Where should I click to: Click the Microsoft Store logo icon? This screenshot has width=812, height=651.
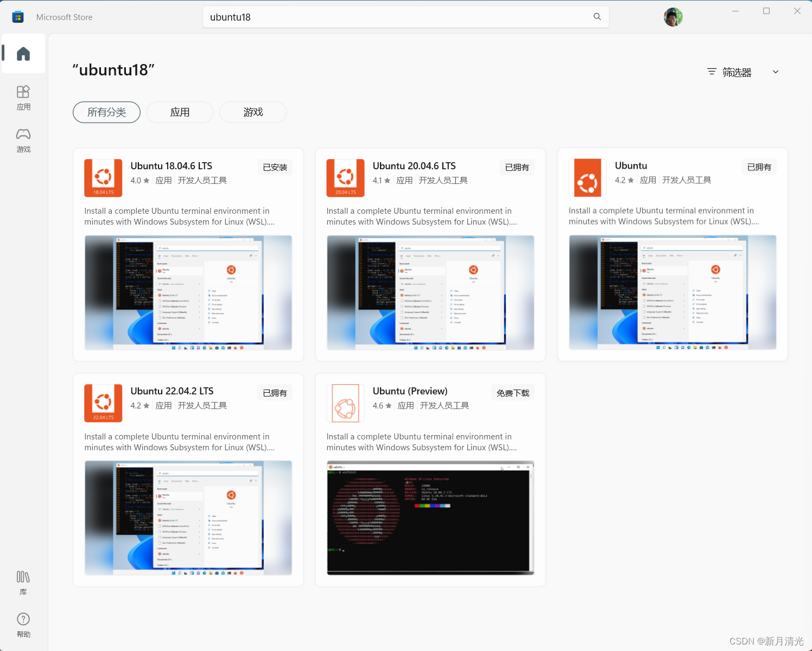[18, 17]
